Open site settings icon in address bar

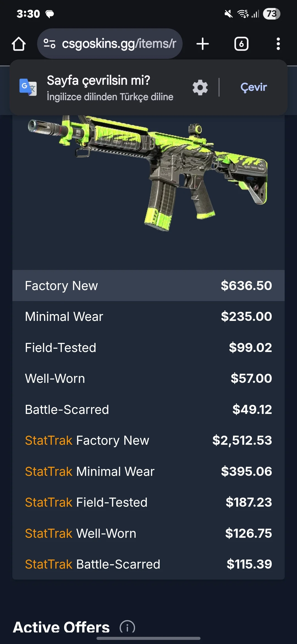[50, 44]
